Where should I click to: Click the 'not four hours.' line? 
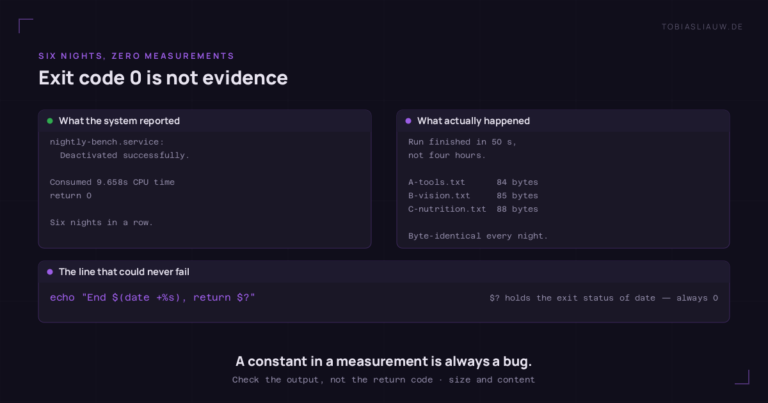(x=447, y=155)
